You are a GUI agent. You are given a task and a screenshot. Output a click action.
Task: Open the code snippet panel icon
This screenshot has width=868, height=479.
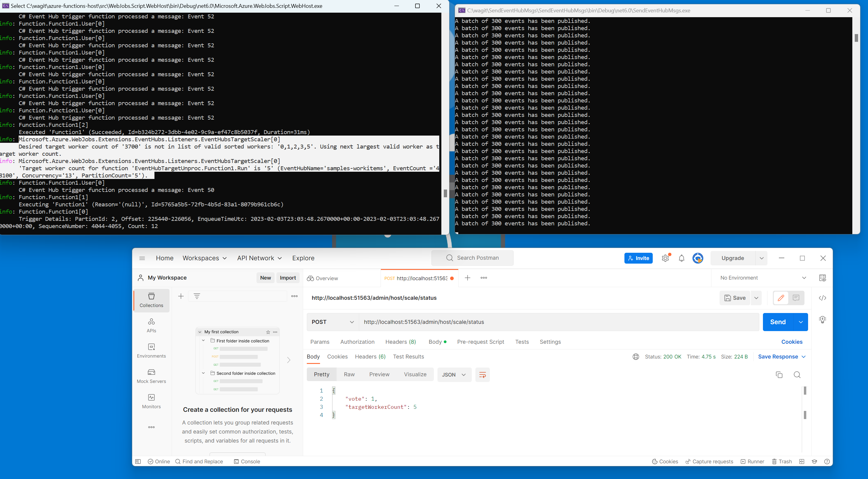click(x=822, y=298)
